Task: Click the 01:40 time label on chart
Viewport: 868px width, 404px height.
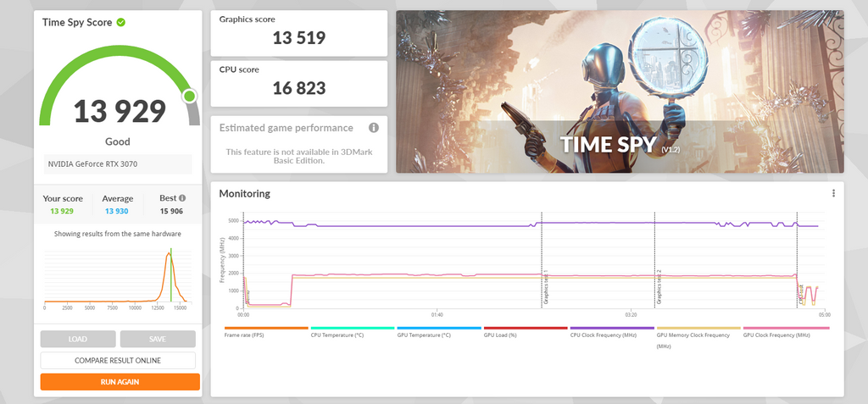Action: (437, 315)
